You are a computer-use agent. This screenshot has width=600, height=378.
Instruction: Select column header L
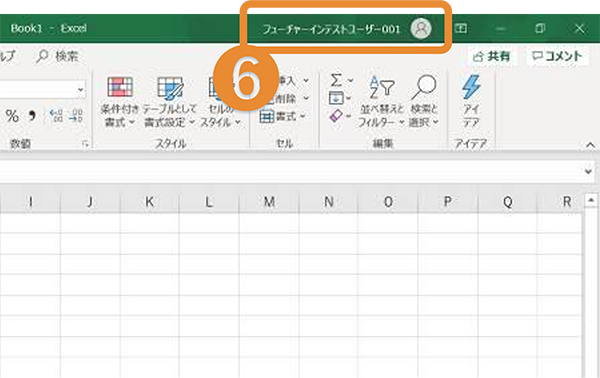pos(209,202)
